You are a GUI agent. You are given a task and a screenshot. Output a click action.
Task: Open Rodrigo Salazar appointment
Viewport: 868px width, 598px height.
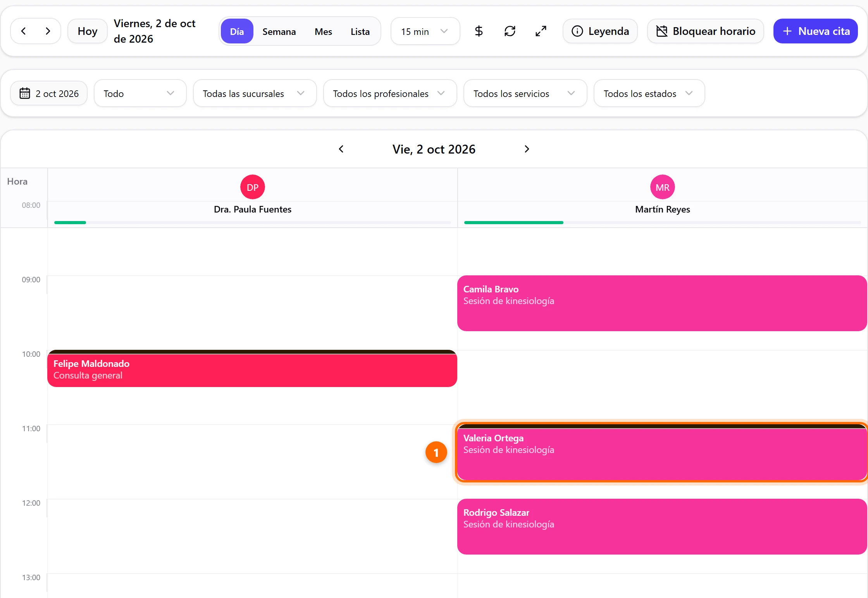click(662, 527)
